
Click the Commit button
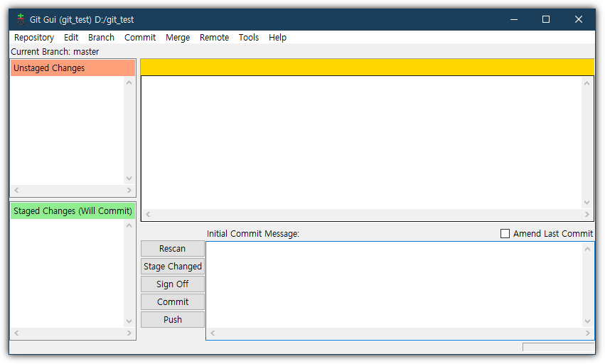(x=173, y=302)
